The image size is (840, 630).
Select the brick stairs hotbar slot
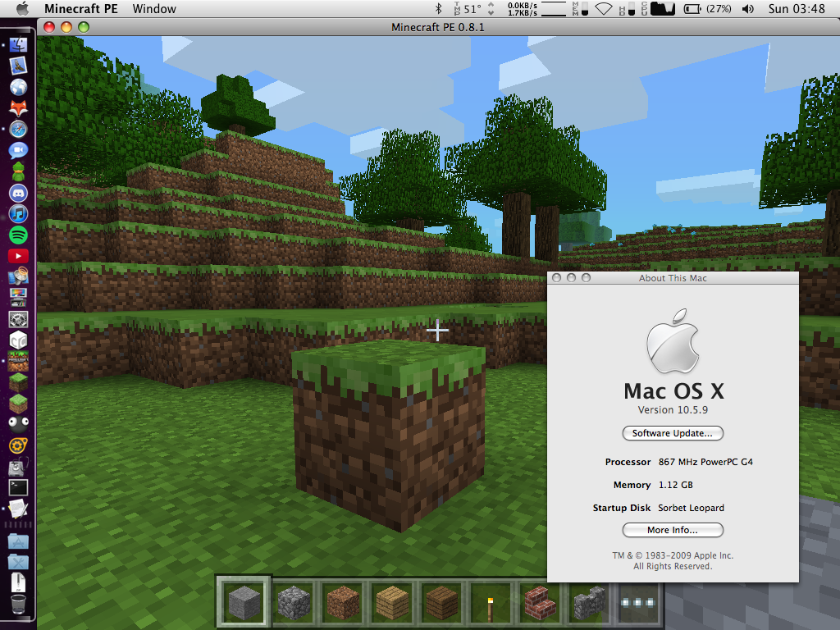click(540, 601)
